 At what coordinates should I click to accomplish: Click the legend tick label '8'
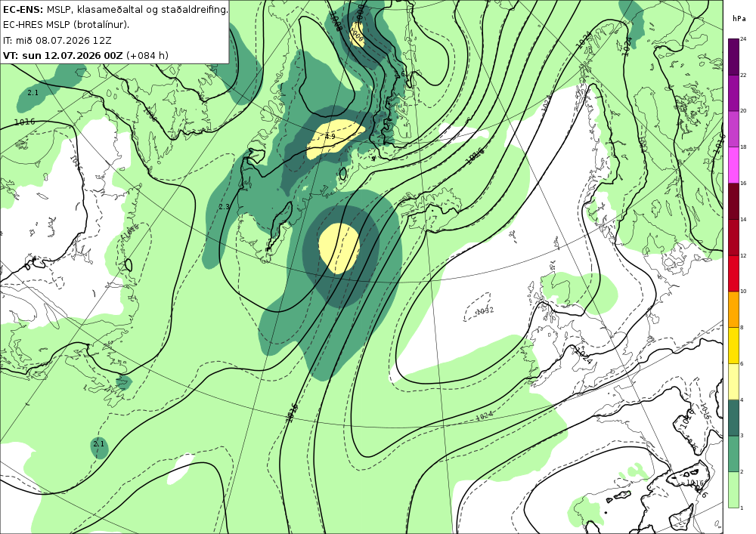742,328
